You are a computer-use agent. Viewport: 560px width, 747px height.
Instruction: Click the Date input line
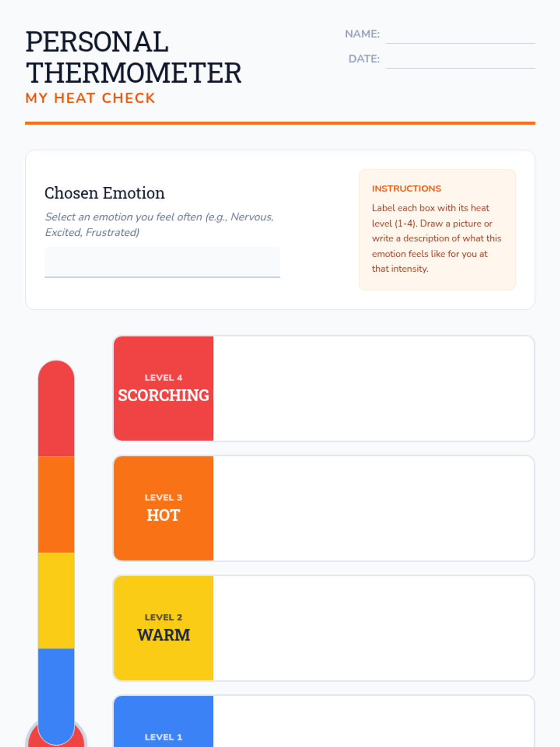tap(460, 60)
